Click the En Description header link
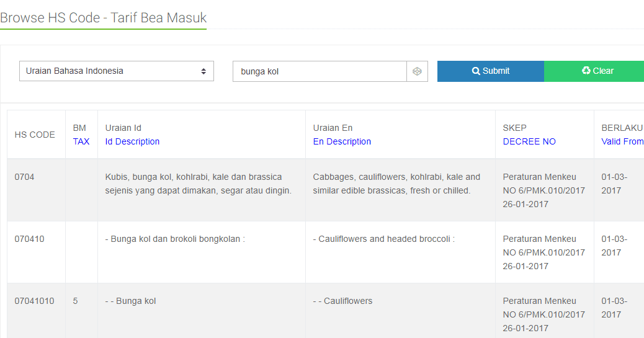Image resolution: width=644 pixels, height=338 pixels. pos(342,141)
